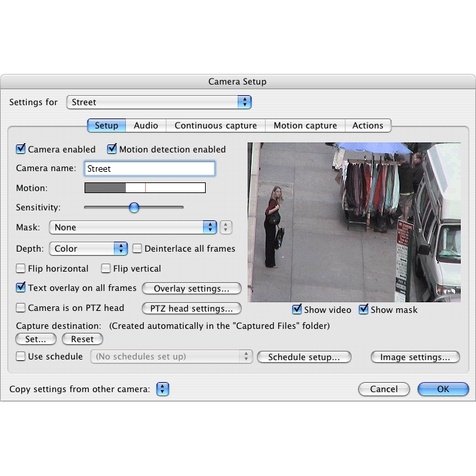Click the street camera video preview
This screenshot has width=476, height=476.
coord(354,222)
